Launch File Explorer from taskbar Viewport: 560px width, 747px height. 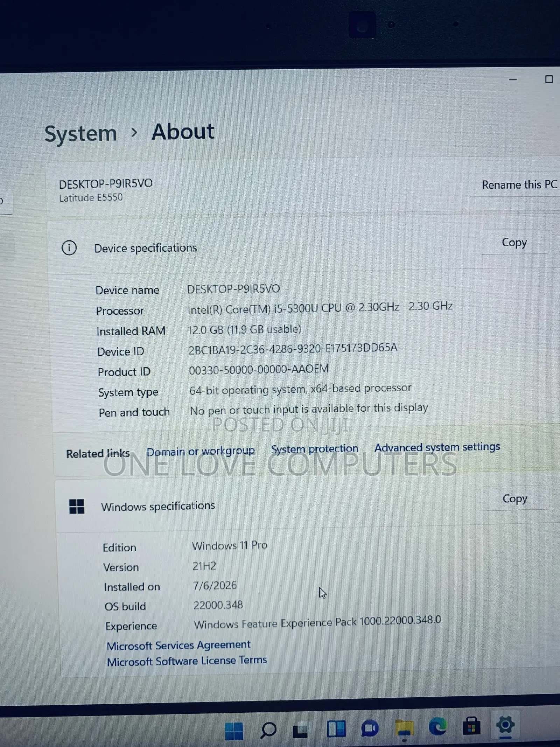point(404,728)
